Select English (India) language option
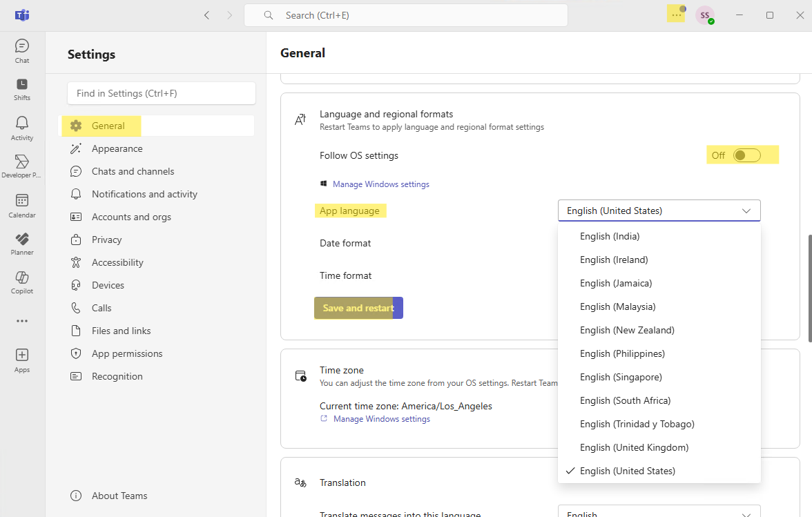The width and height of the screenshot is (812, 517). (610, 236)
